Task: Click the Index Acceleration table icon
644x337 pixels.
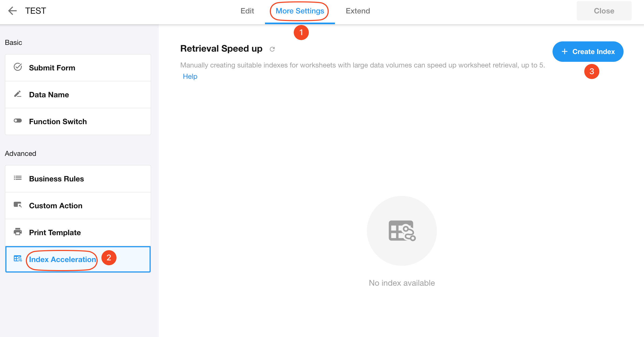Action: [x=18, y=259]
